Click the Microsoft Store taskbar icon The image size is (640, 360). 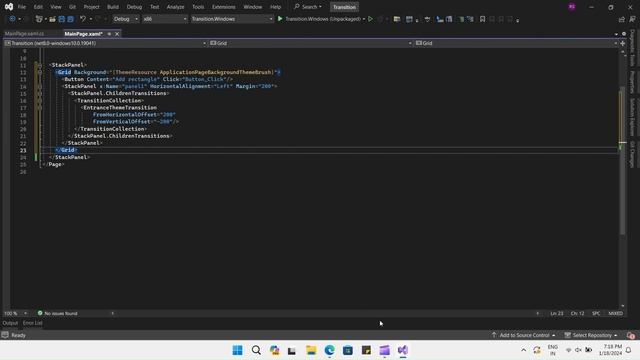(x=348, y=350)
